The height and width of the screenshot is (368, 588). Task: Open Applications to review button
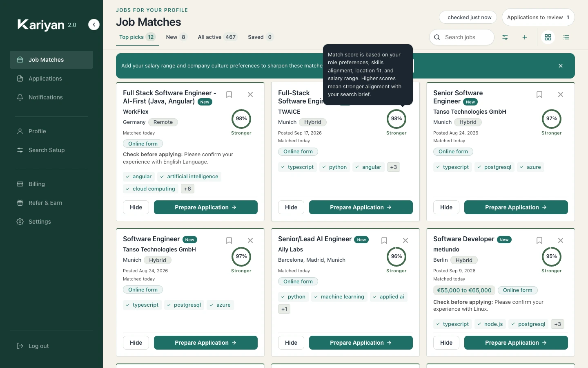click(x=538, y=17)
